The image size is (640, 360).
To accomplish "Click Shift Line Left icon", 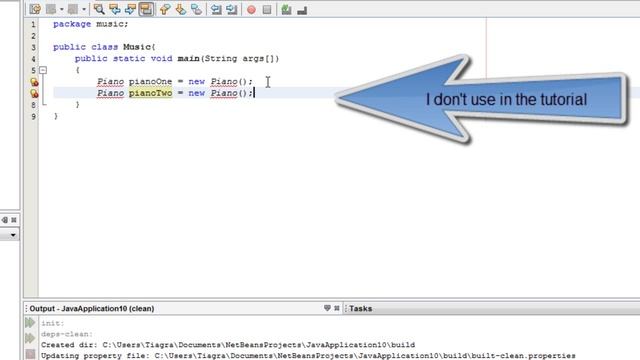I will coord(216,9).
